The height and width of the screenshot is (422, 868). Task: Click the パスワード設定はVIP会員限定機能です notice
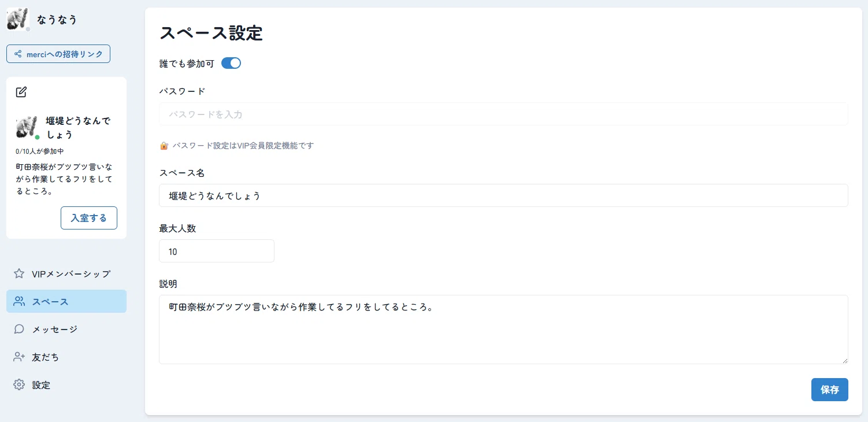coord(243,146)
